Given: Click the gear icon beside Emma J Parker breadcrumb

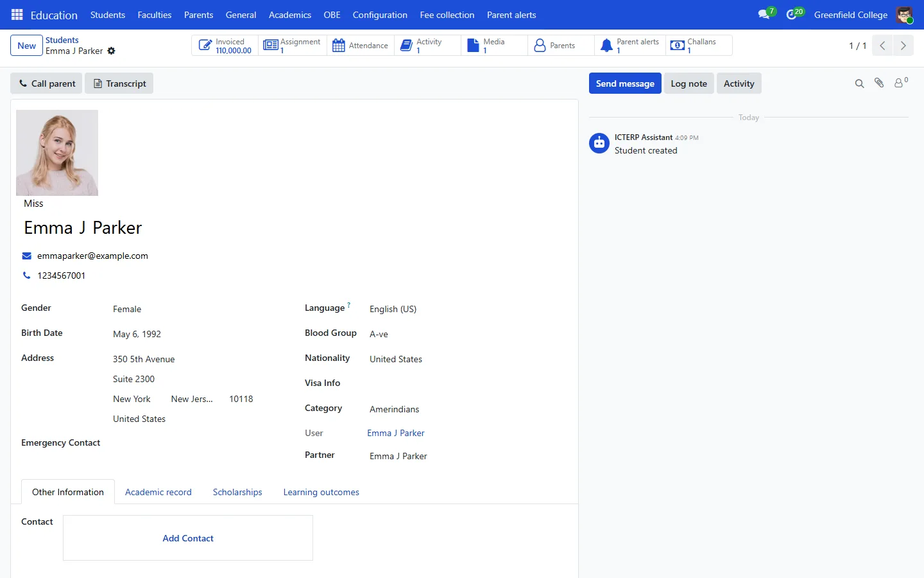Looking at the screenshot, I should click(x=112, y=51).
